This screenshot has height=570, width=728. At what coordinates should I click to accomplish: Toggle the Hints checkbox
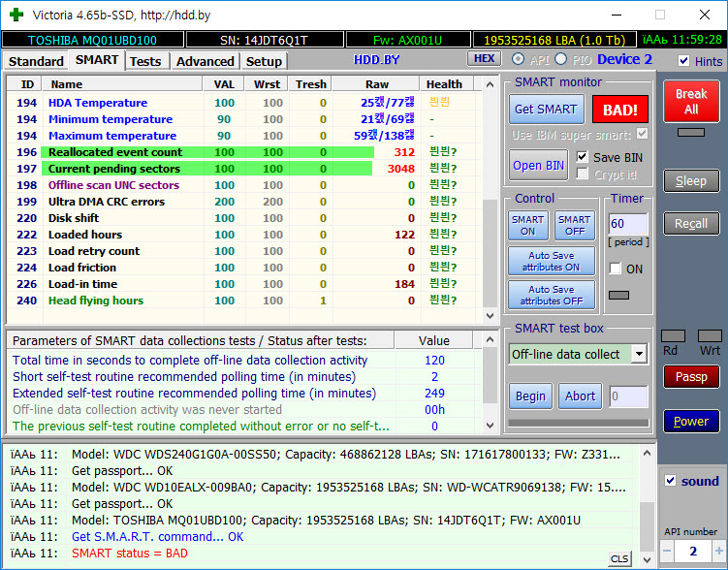point(683,61)
